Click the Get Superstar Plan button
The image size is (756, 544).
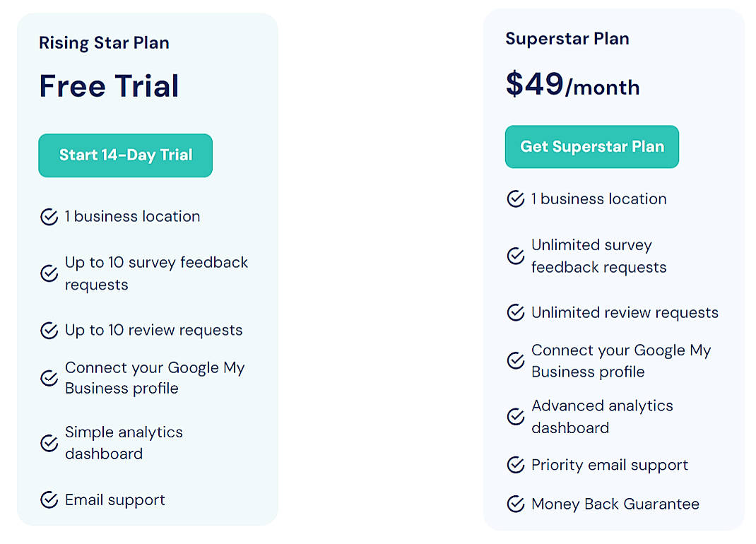(591, 147)
